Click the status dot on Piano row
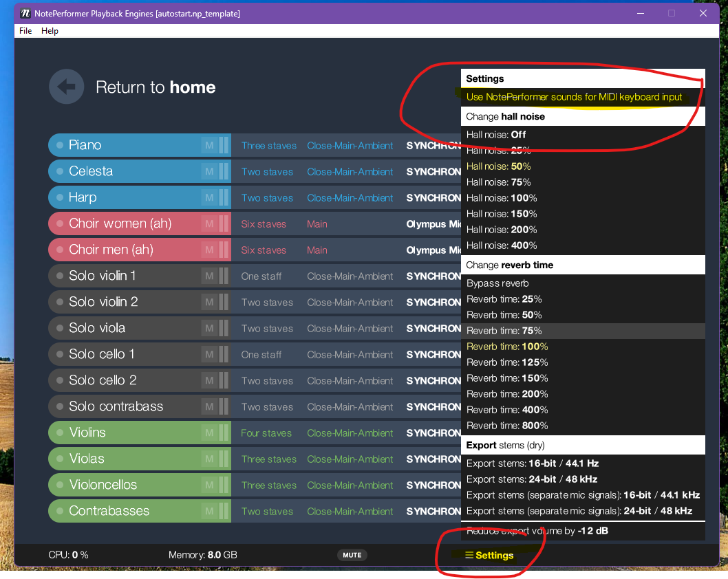 [x=60, y=144]
